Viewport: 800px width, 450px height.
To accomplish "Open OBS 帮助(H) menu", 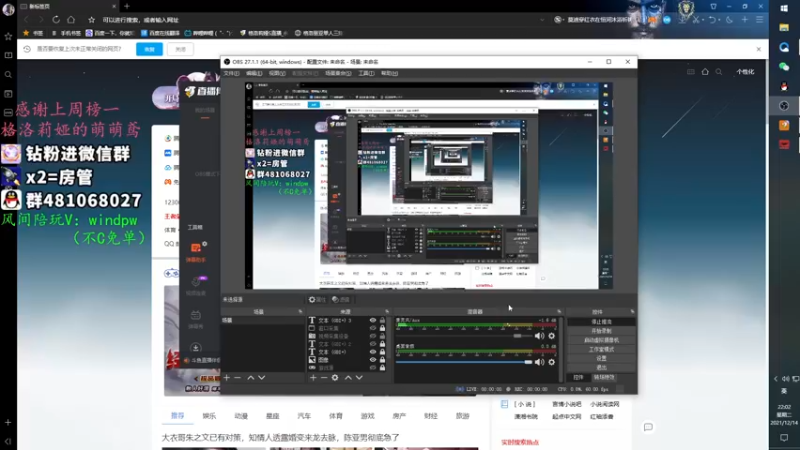I will point(389,73).
